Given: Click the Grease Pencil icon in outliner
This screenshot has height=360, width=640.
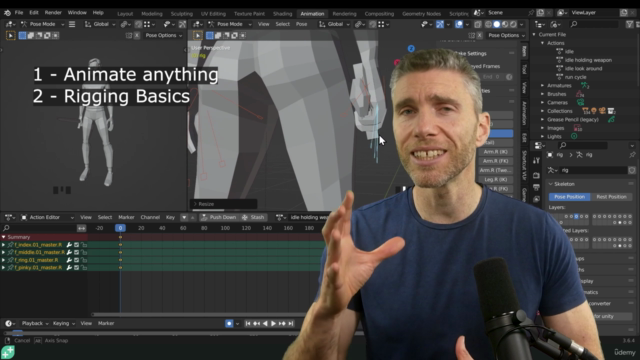Looking at the screenshot, I should (x=611, y=120).
